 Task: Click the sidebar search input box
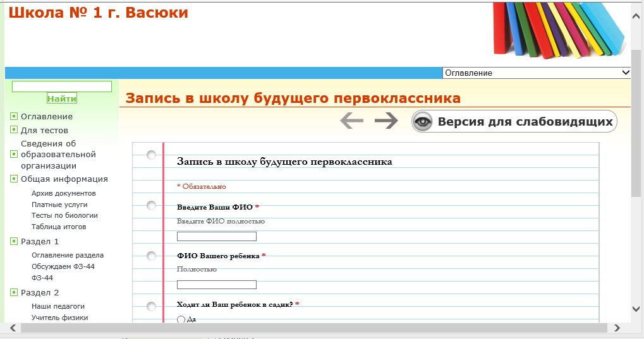[x=62, y=86]
